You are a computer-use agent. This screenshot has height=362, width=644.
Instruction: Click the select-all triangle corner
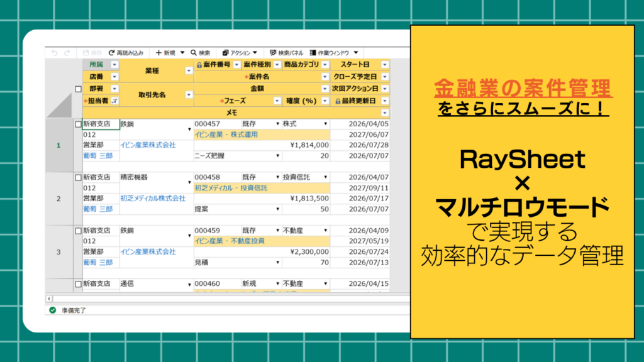pos(60,106)
